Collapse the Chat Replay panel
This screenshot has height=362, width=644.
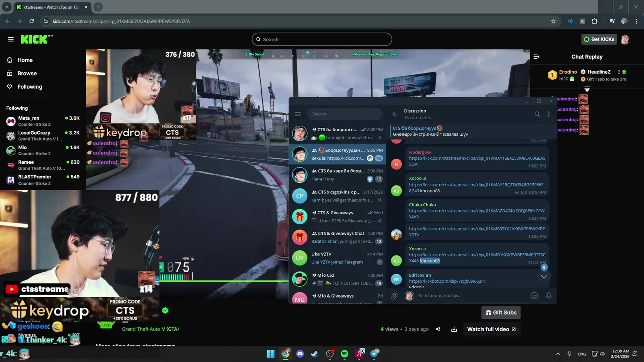click(536, 57)
